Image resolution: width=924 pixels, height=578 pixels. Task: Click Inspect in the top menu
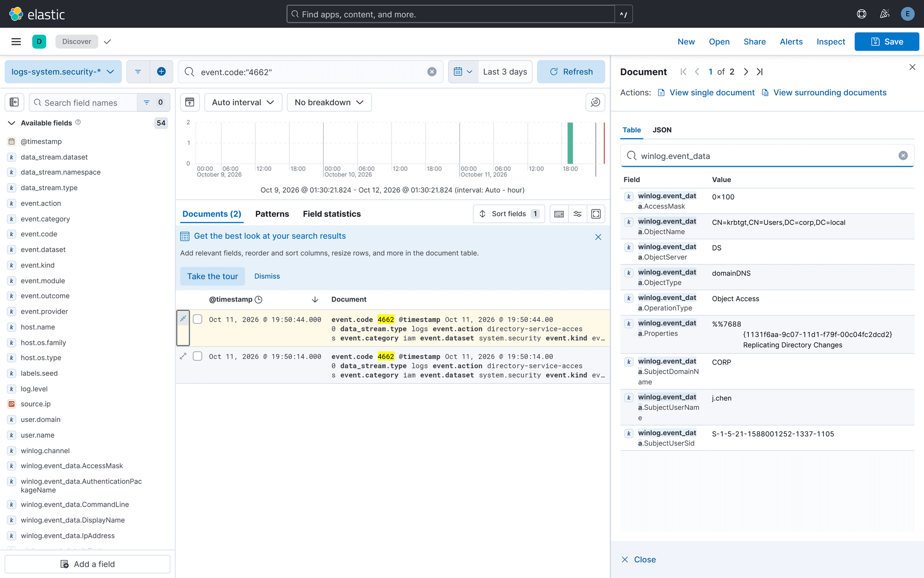click(x=831, y=41)
